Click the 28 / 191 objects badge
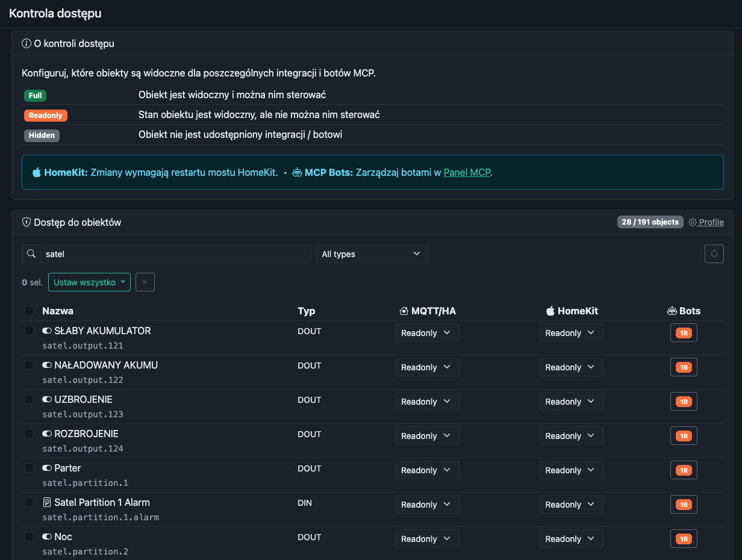The width and height of the screenshot is (742, 560). (x=650, y=222)
